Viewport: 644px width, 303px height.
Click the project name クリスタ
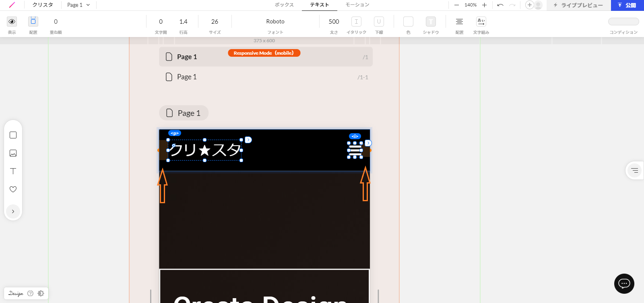(x=43, y=5)
